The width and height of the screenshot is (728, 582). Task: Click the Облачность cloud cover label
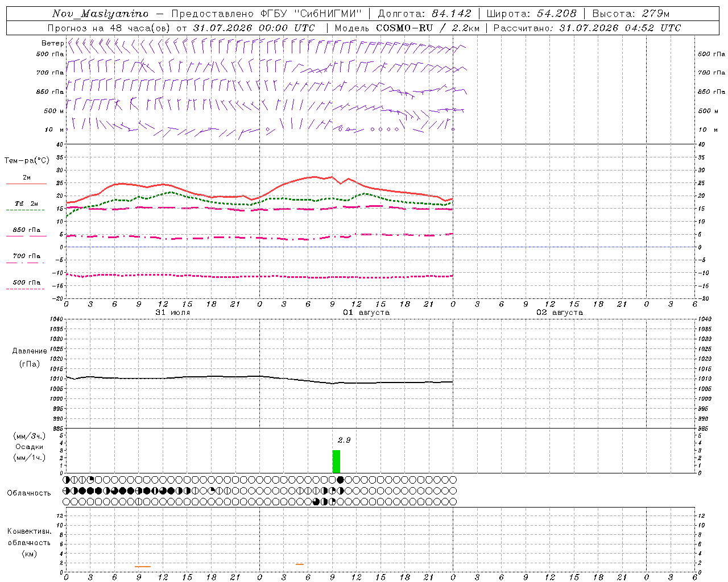[x=29, y=493]
